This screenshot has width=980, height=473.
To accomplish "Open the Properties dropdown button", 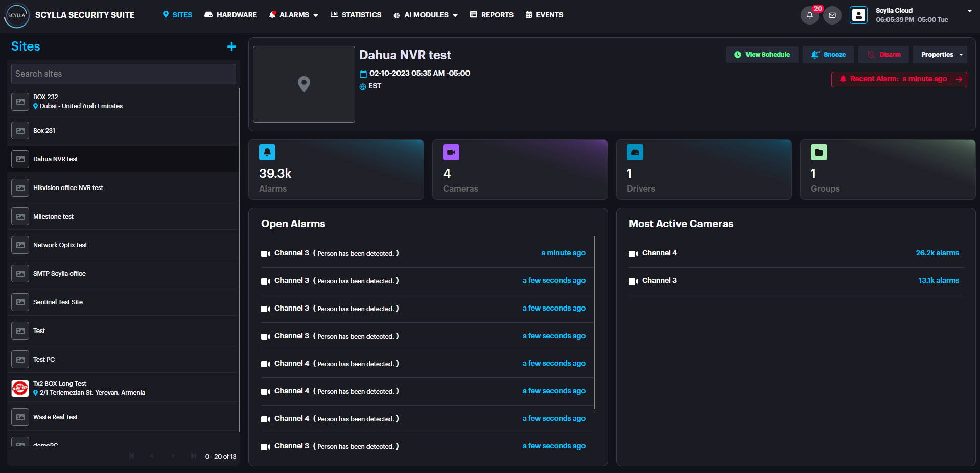I will point(940,55).
